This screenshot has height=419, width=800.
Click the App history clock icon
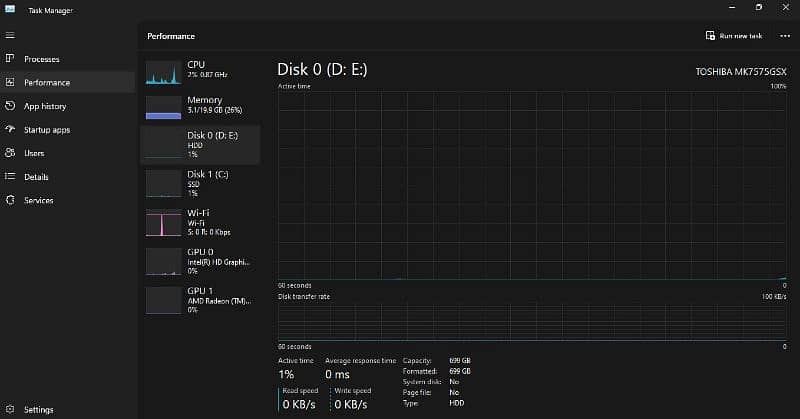(x=10, y=106)
